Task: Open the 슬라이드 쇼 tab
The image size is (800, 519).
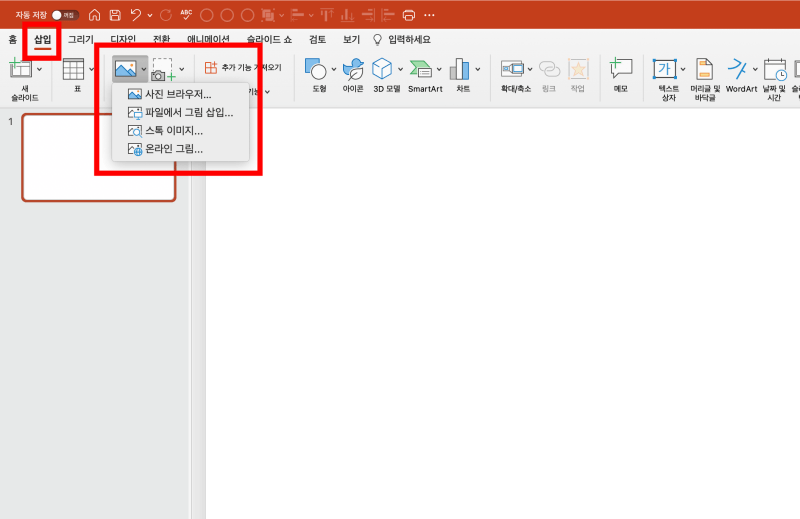Action: click(x=269, y=39)
